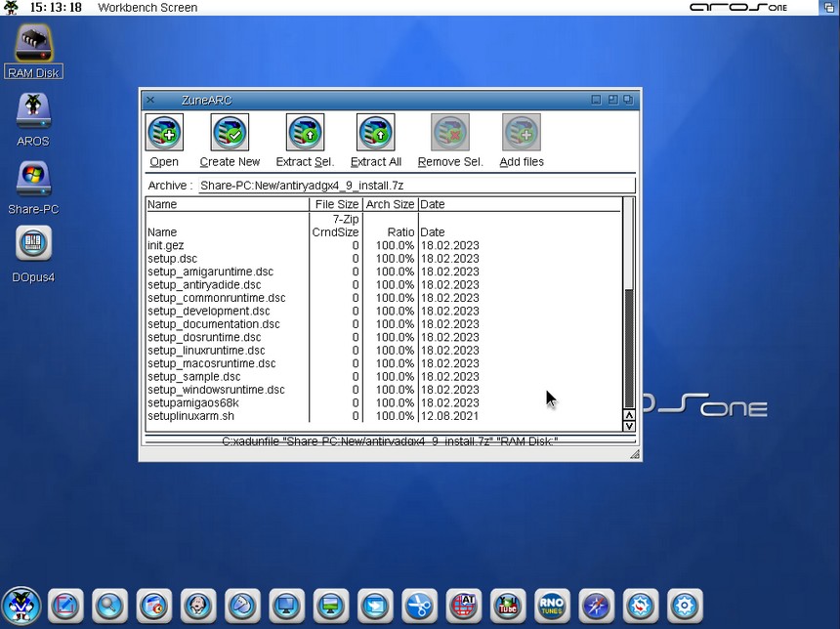This screenshot has height=629, width=840.
Task: Click the Open archive icon
Action: click(164, 133)
